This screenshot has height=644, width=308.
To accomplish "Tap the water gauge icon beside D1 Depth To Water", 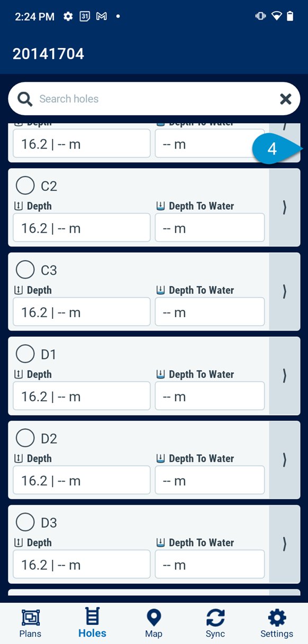I will 160,374.
